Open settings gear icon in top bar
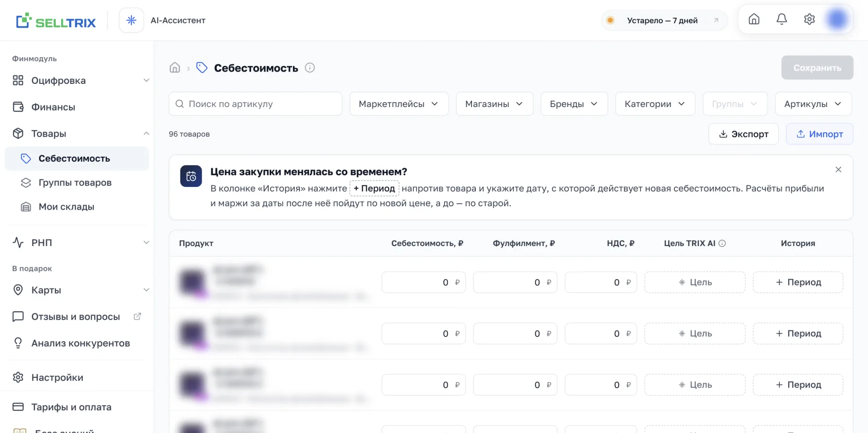This screenshot has width=868, height=433. click(809, 19)
